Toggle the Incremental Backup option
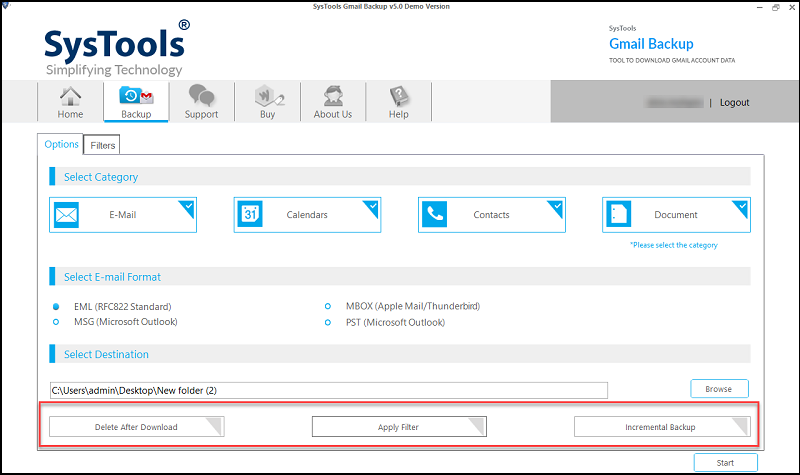The image size is (800, 475). pyautogui.click(x=662, y=427)
